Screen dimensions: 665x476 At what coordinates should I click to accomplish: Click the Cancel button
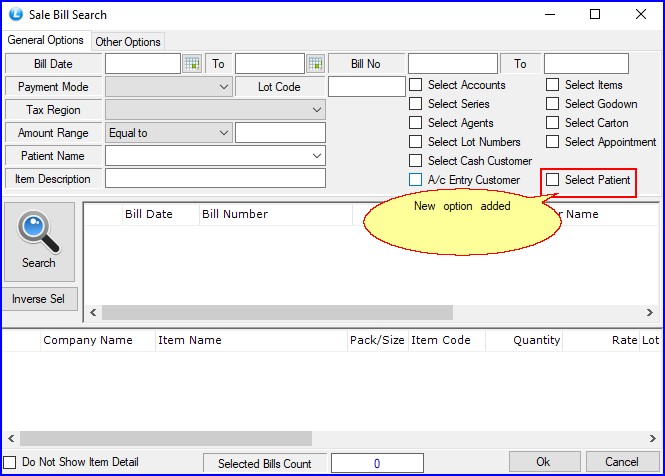[621, 462]
